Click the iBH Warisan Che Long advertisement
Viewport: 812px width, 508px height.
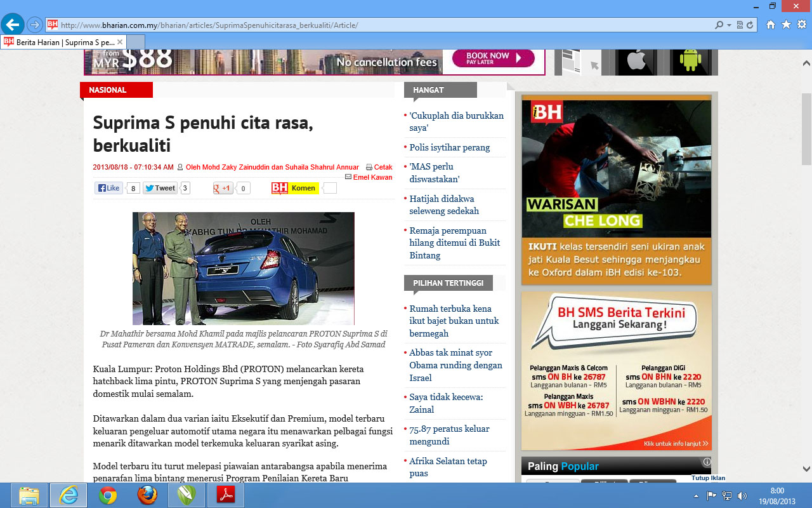[x=617, y=190]
